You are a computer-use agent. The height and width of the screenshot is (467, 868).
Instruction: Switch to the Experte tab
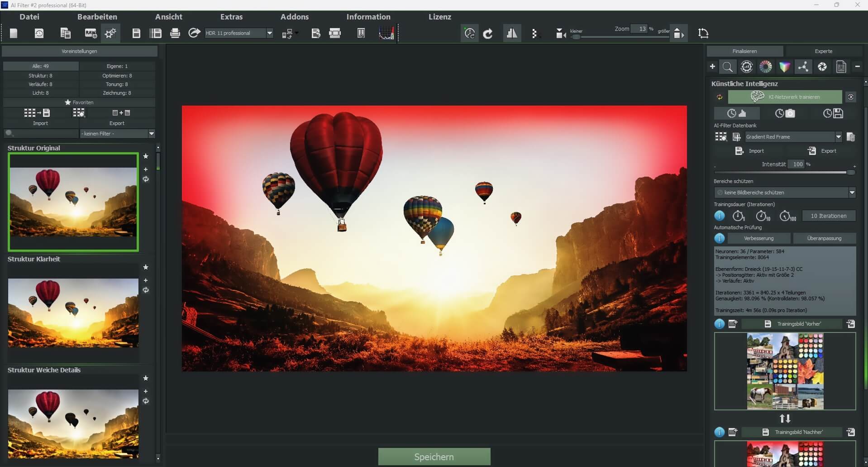click(x=823, y=51)
